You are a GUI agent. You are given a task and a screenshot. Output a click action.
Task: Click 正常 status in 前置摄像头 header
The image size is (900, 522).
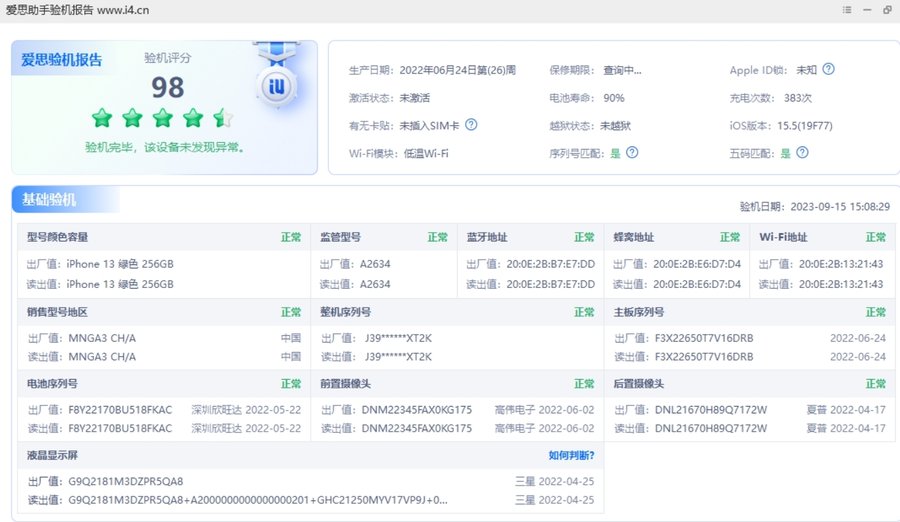click(x=584, y=384)
